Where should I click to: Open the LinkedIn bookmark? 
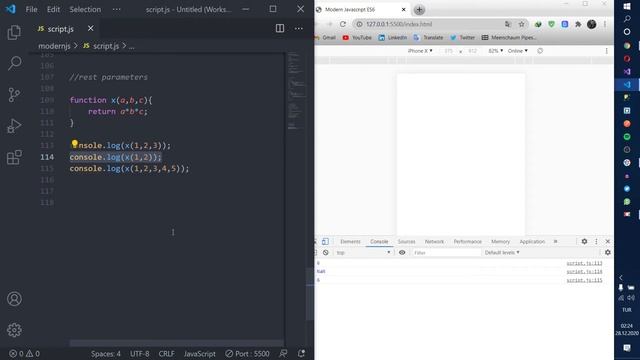(x=392, y=38)
